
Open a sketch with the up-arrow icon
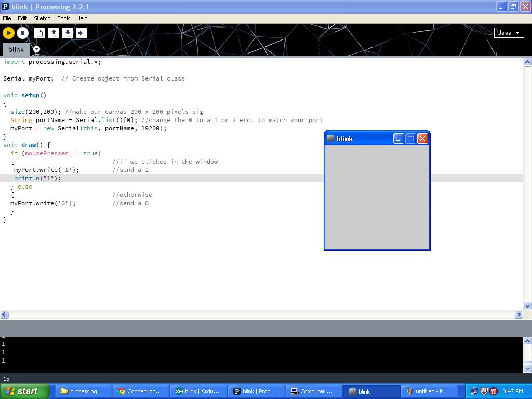point(54,33)
